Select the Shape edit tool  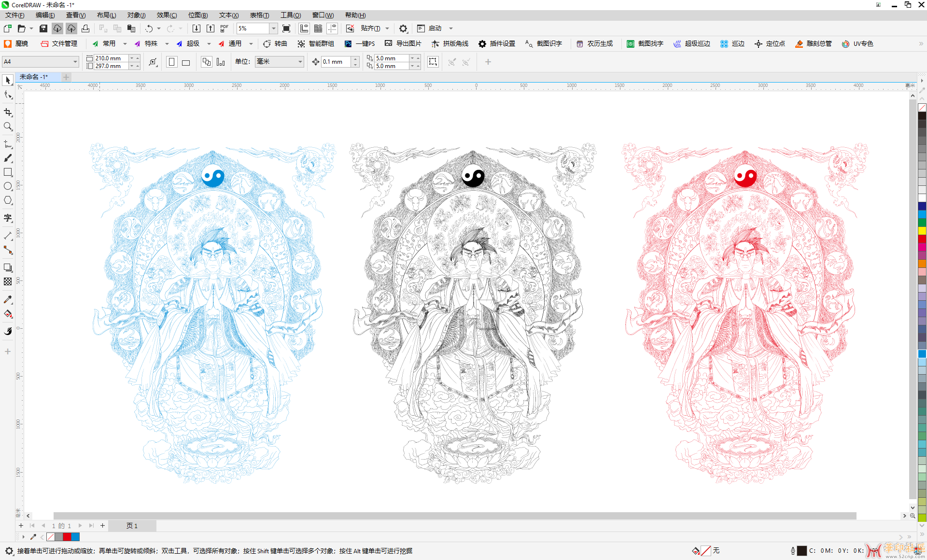[8, 95]
